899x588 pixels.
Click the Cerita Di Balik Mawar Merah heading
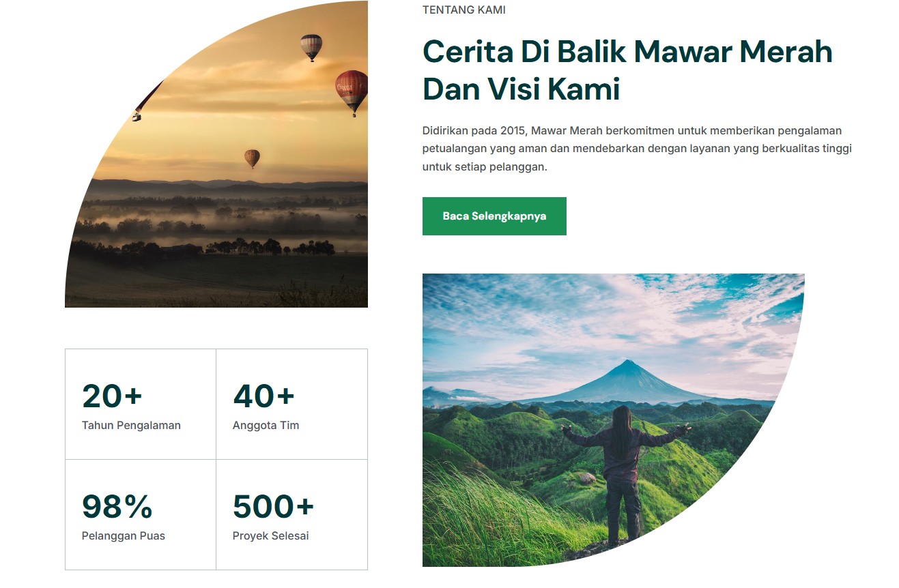pos(627,70)
